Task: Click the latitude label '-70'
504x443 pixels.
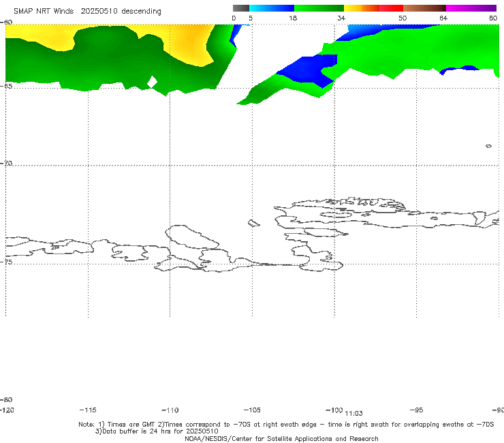Action: click(6, 164)
